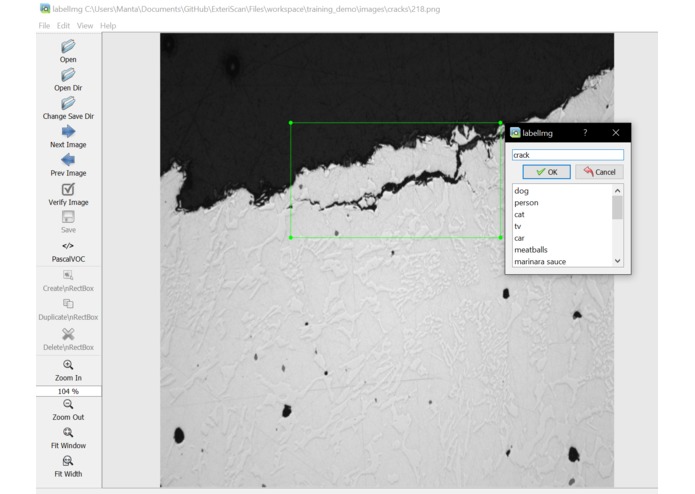The image size is (695, 494).
Task: Go to Prev Image arrow
Action: (x=68, y=159)
